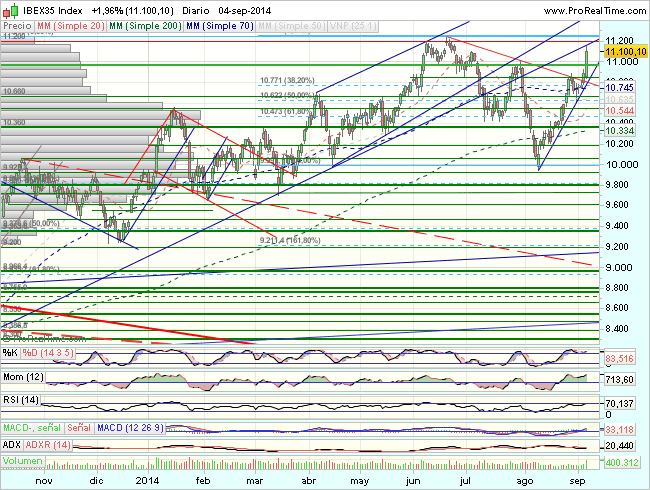Click the 11.200 price axis label on right
Image resolution: width=650 pixels, height=490 pixels.
619,40
